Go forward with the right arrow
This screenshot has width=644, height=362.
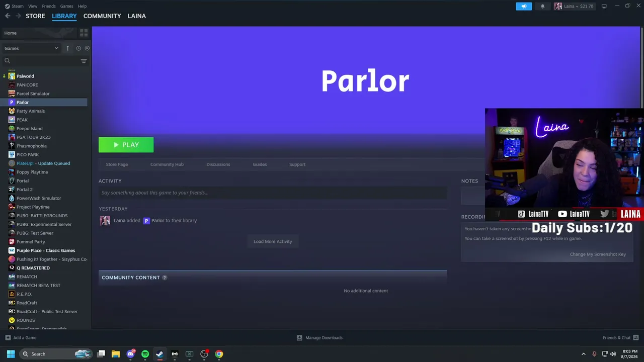point(19,16)
